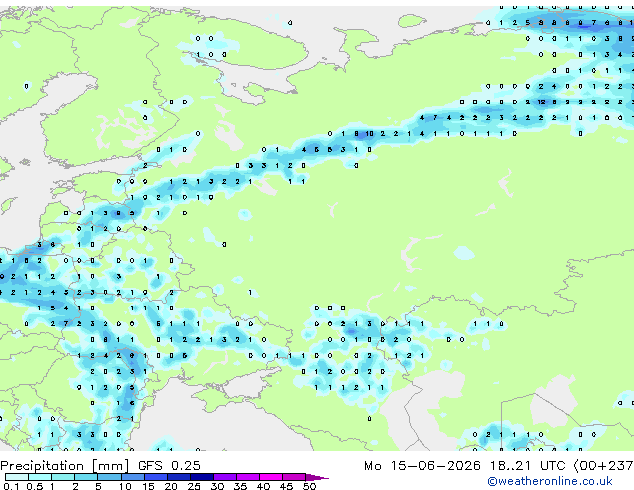Click the legend label '50'
Image resolution: width=634 pixels, height=490 pixels.
[309, 486]
